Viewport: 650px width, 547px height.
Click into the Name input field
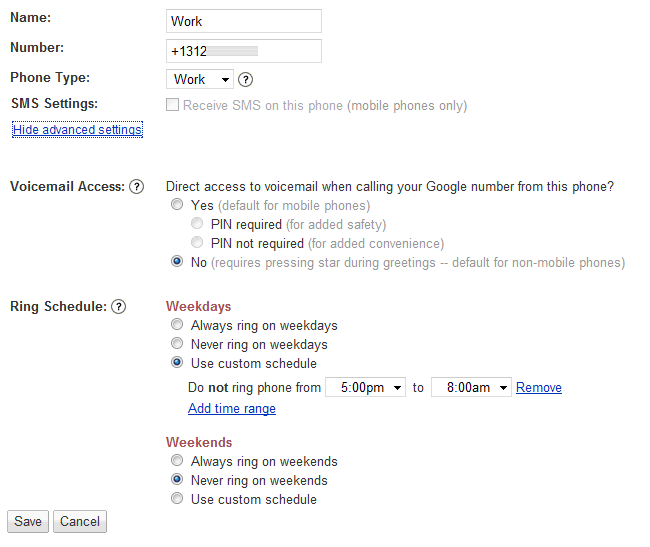coord(244,21)
